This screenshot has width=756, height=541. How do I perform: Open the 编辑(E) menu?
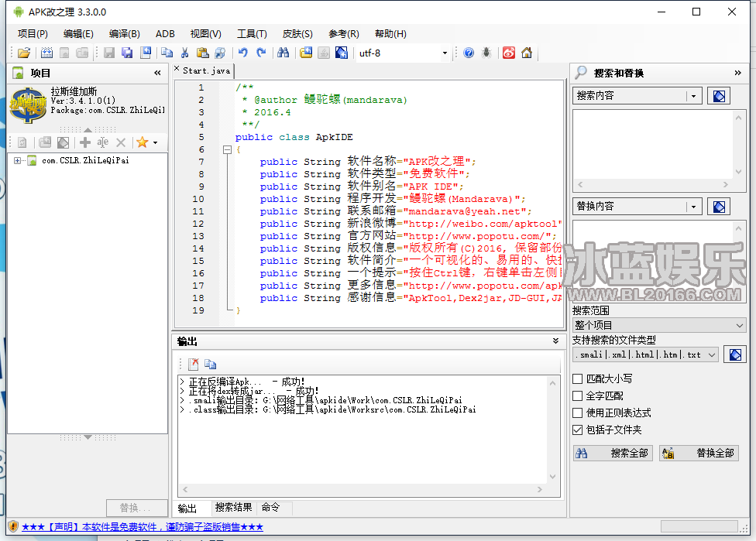coord(78,34)
